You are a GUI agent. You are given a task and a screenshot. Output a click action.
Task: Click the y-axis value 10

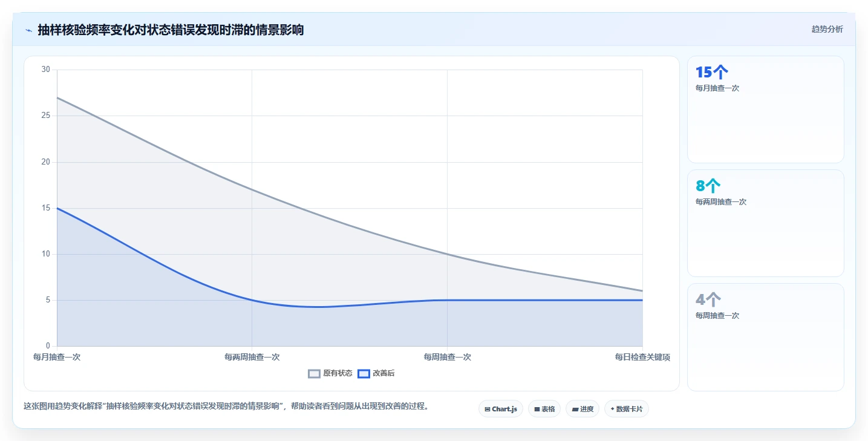pos(46,254)
